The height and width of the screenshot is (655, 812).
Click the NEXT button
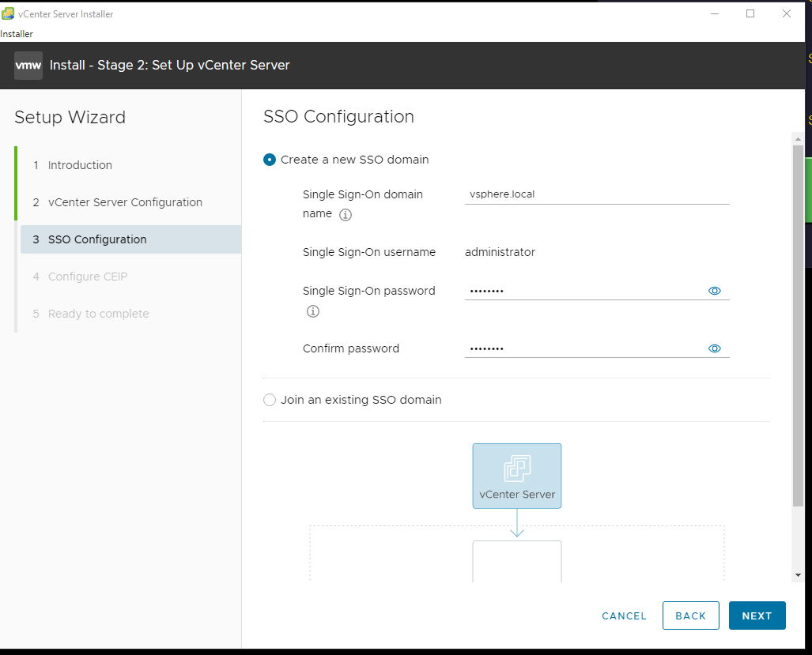(x=757, y=615)
